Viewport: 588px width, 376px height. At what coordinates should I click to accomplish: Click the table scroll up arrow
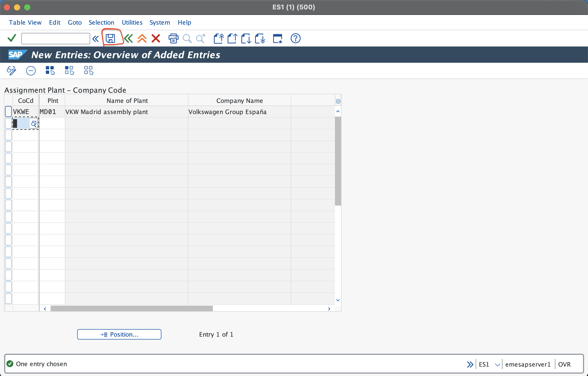[x=338, y=112]
